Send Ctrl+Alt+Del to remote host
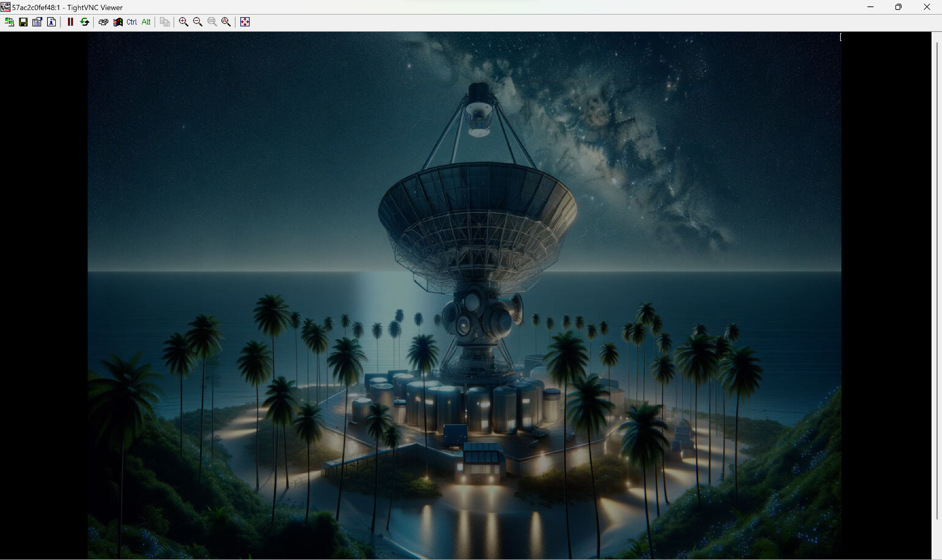Screen dimensions: 942x560 [103, 22]
